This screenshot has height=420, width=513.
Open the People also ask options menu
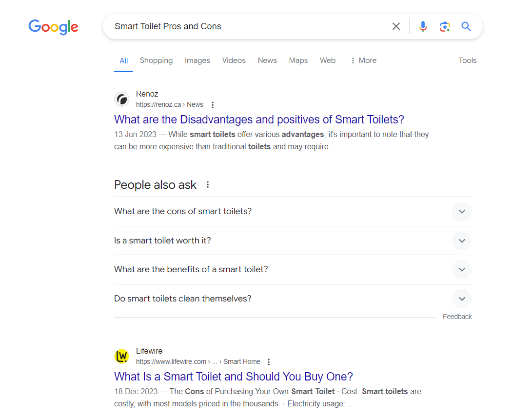pos(208,185)
